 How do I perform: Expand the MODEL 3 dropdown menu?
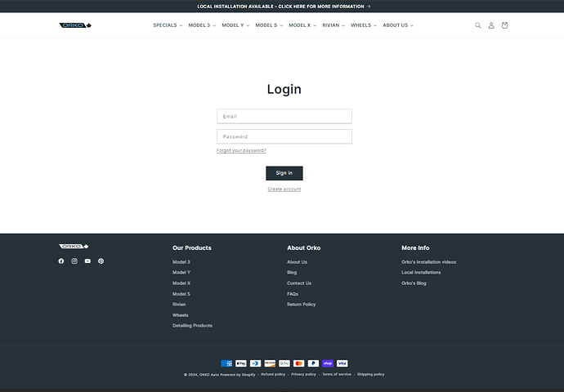(202, 25)
